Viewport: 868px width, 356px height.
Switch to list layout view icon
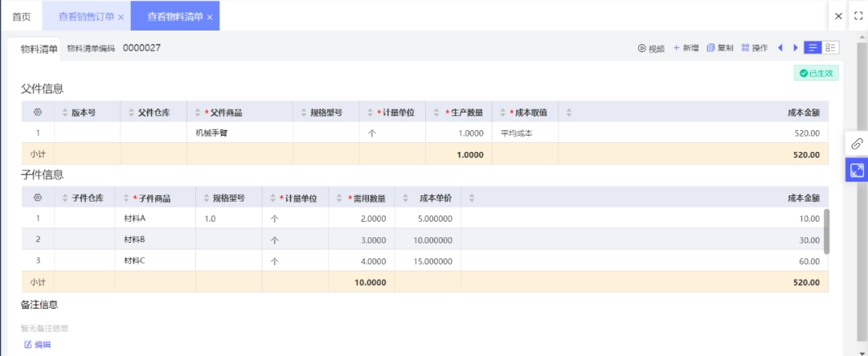[813, 47]
